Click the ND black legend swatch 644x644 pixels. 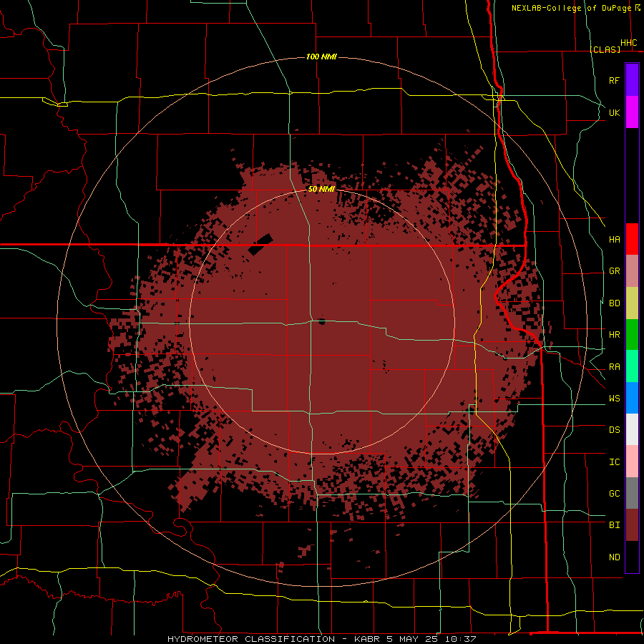(x=632, y=557)
